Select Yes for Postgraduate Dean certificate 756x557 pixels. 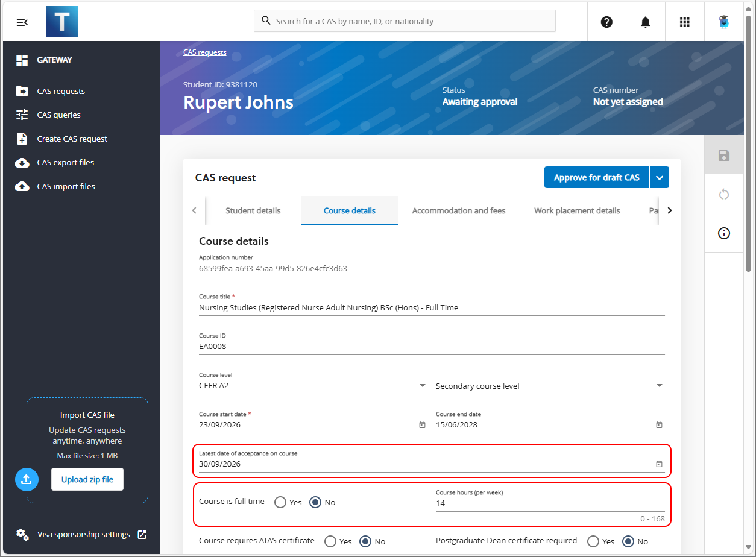pyautogui.click(x=593, y=541)
